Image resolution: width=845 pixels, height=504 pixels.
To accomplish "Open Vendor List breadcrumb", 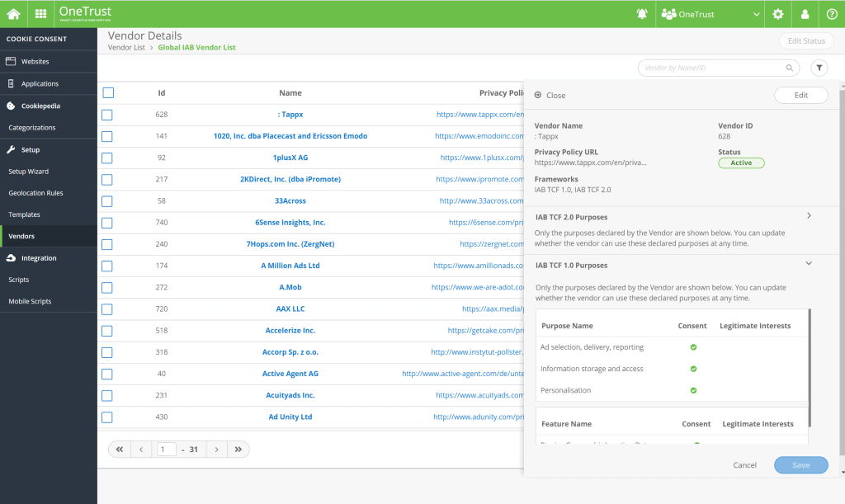I will 126,47.
